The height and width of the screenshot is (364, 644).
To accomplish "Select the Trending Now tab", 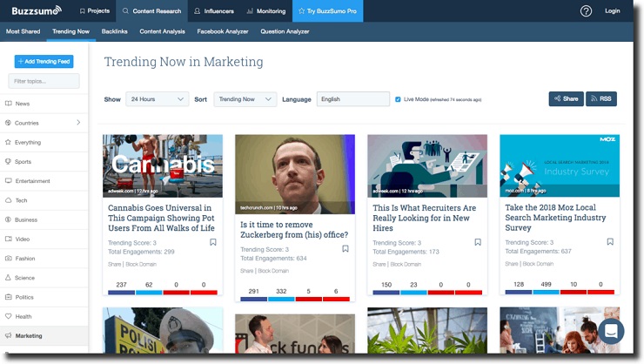I will (70, 31).
